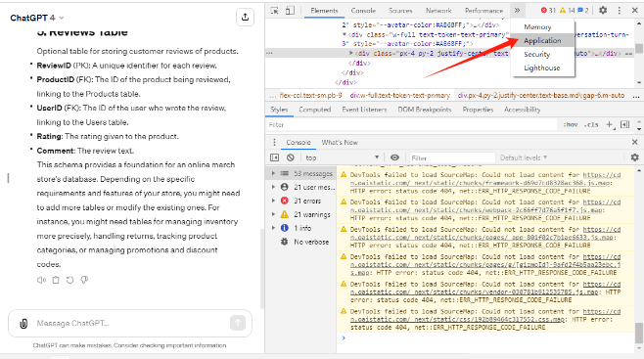Click the share conversation icon
This screenshot has height=359, width=644.
tap(246, 17)
